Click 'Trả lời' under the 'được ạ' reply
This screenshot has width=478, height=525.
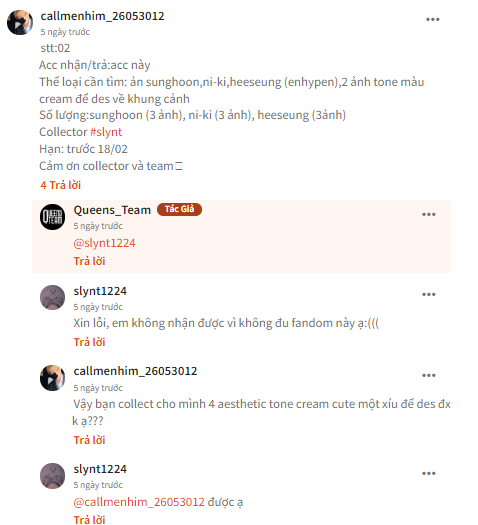tap(89, 519)
